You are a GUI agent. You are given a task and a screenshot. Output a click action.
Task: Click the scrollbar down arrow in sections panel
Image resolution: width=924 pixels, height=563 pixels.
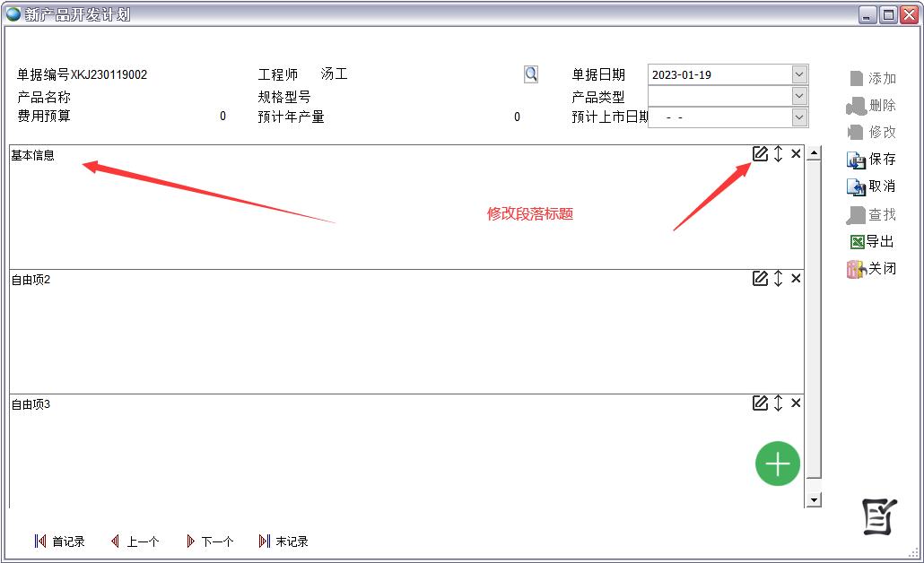pyautogui.click(x=814, y=500)
